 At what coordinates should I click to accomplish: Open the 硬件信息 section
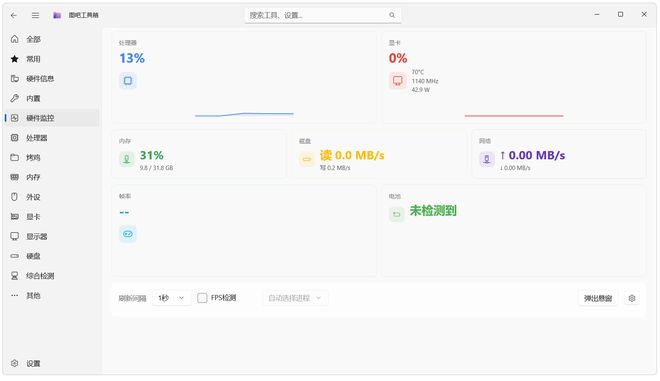[x=52, y=79]
